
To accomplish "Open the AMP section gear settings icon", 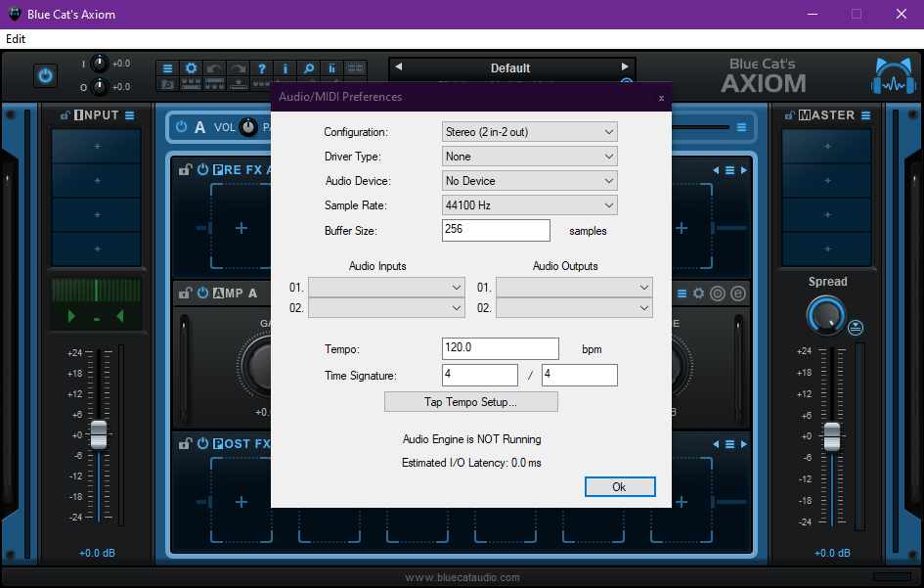I will coord(699,294).
